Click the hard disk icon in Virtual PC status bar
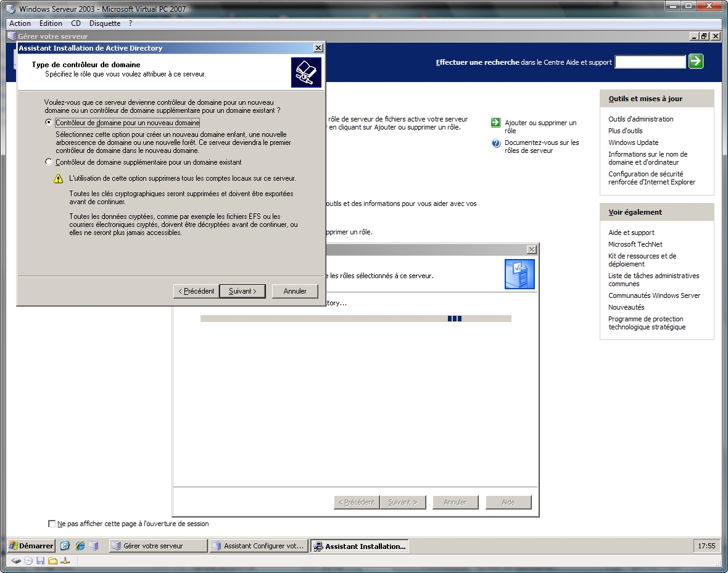 click(16, 561)
